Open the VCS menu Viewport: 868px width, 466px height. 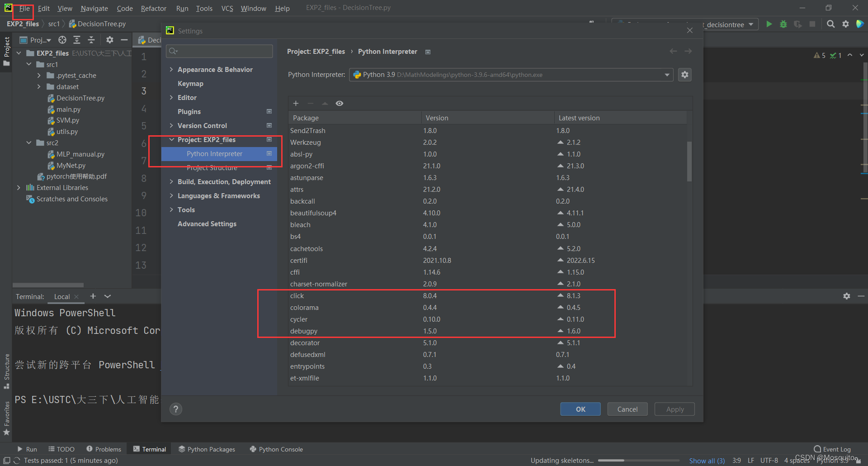tap(227, 8)
